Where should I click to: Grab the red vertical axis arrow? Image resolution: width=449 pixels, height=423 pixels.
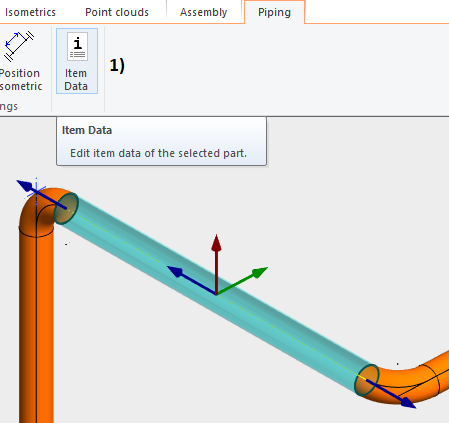coord(216,260)
